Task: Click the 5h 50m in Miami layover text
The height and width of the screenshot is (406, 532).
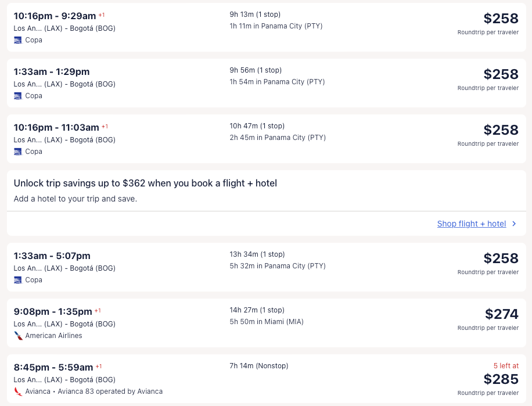Action: 267,322
